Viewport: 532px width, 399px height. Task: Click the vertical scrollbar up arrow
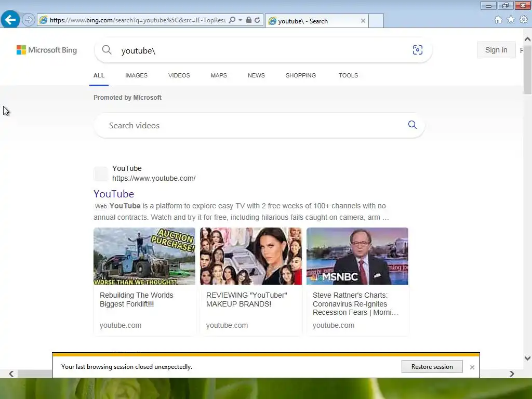527,39
